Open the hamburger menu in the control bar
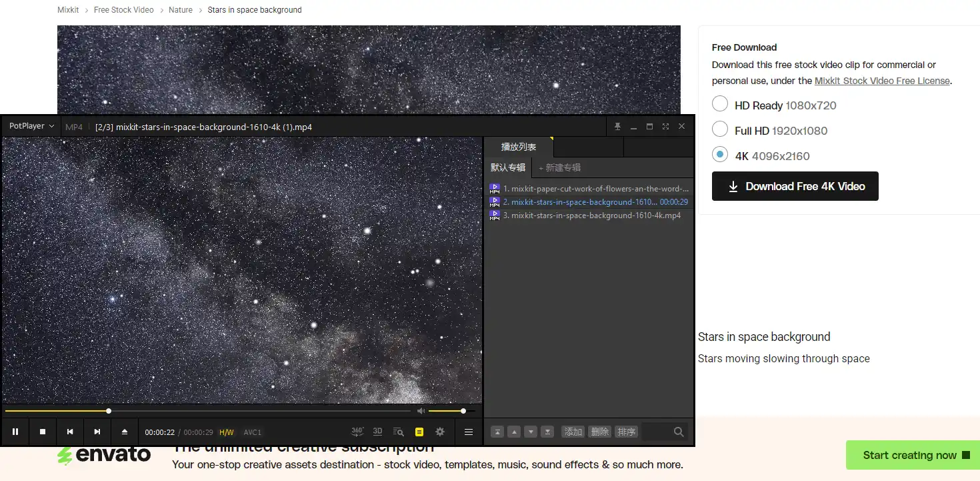980x481 pixels. (469, 432)
